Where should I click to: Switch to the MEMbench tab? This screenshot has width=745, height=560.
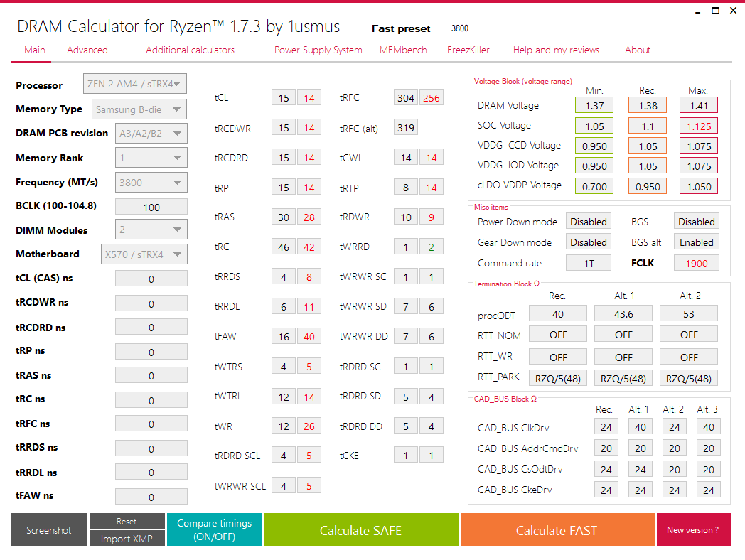point(403,50)
